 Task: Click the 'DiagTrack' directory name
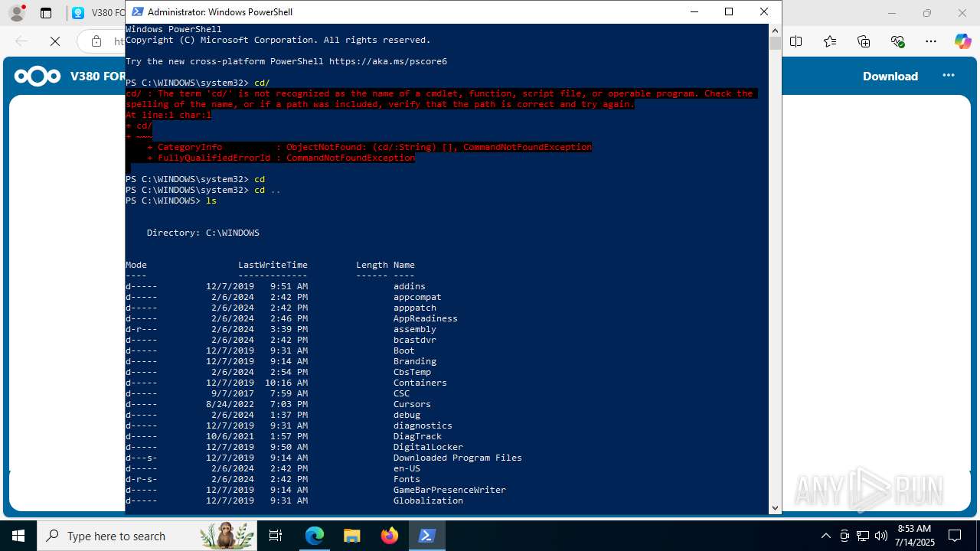(417, 436)
